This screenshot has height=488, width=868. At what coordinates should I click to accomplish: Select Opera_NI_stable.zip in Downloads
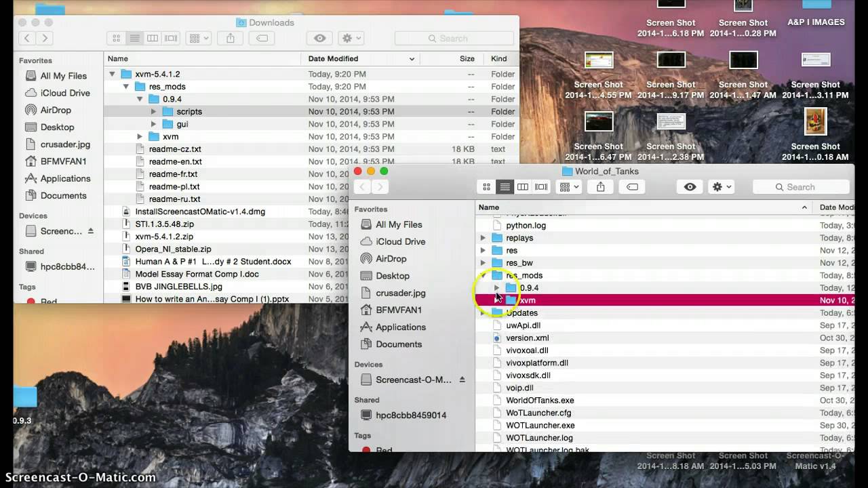tap(173, 249)
